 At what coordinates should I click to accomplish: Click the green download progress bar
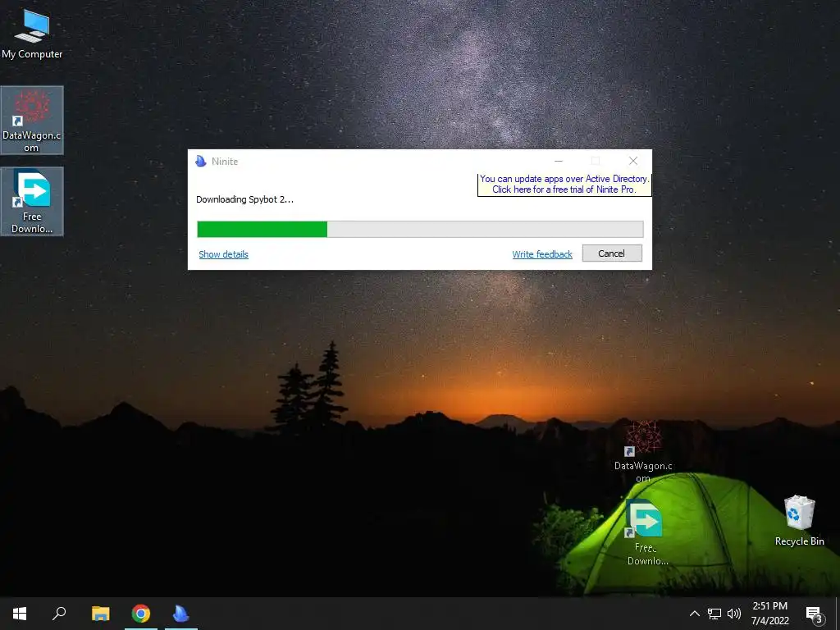coord(420,229)
